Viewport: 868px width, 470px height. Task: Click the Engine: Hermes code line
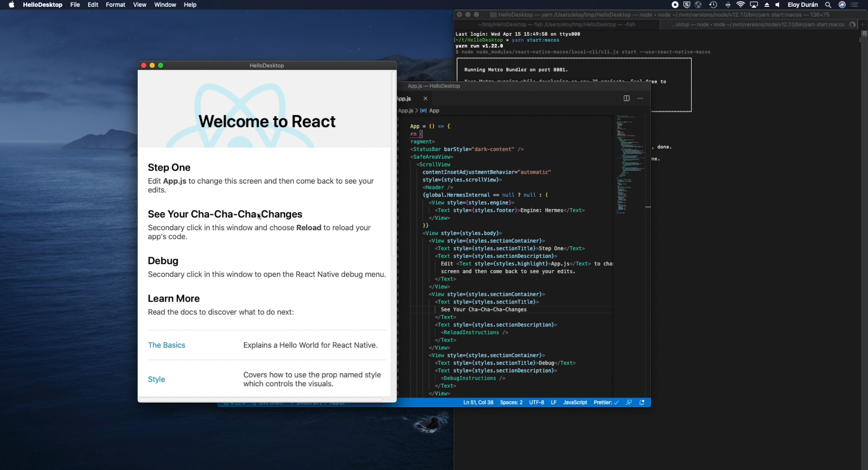510,210
